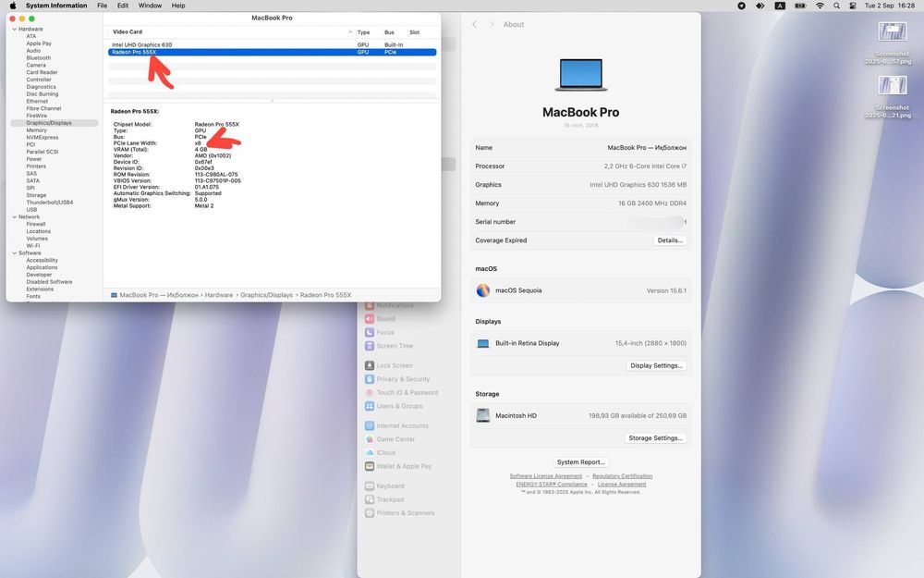This screenshot has height=578, width=924.
Task: Open the System Information app menu
Action: [x=56, y=6]
